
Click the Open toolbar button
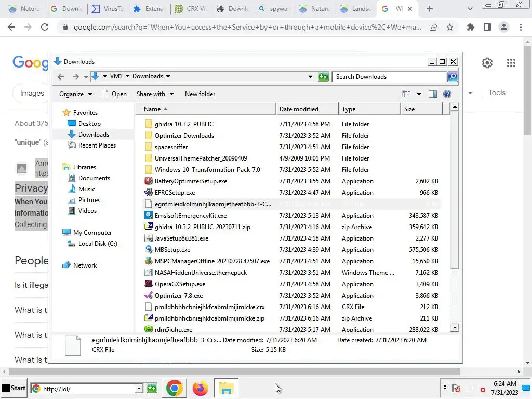click(114, 94)
